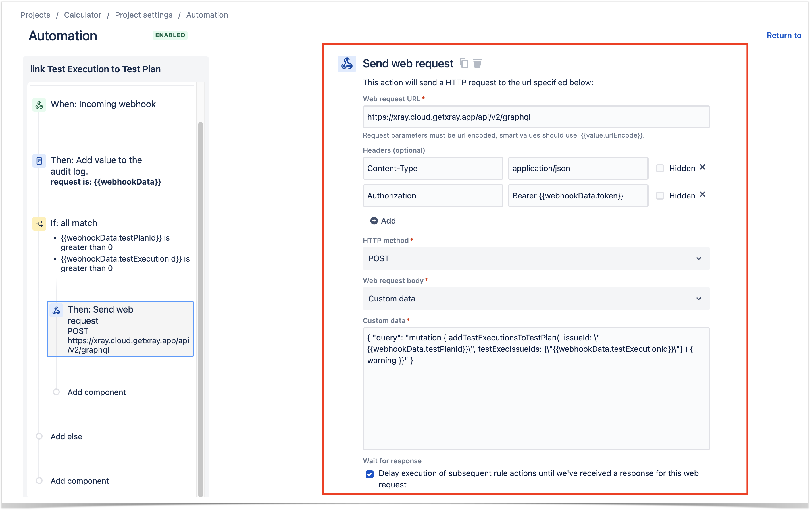Click the bottom Add component in rule tree

[80, 481]
